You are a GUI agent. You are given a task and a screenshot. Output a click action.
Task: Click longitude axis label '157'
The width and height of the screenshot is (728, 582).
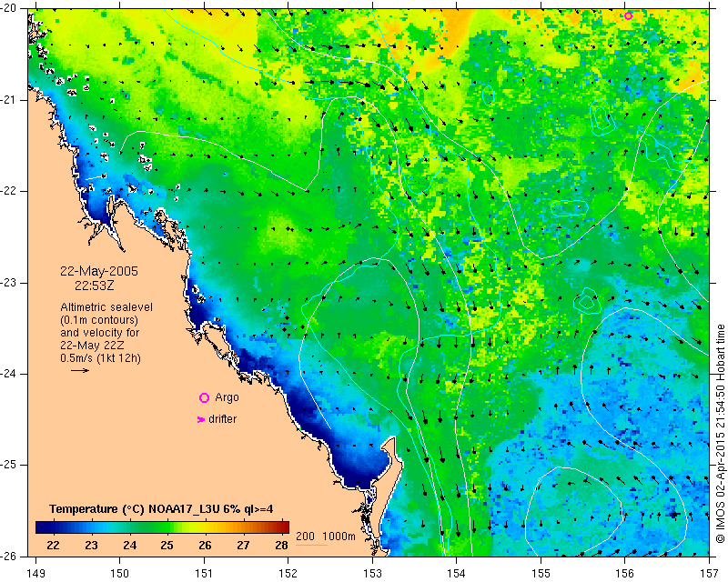click(x=709, y=574)
